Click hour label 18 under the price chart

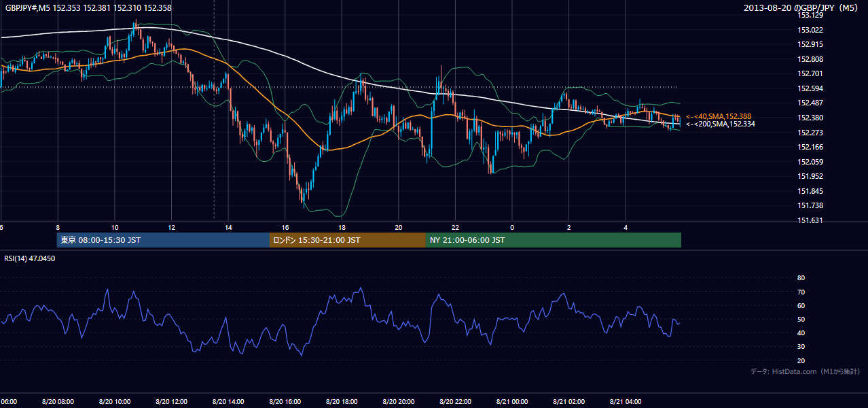pos(342,228)
